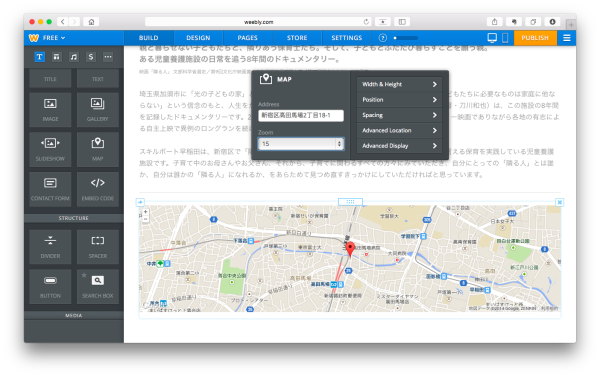Click the map element drag handle

(350, 201)
